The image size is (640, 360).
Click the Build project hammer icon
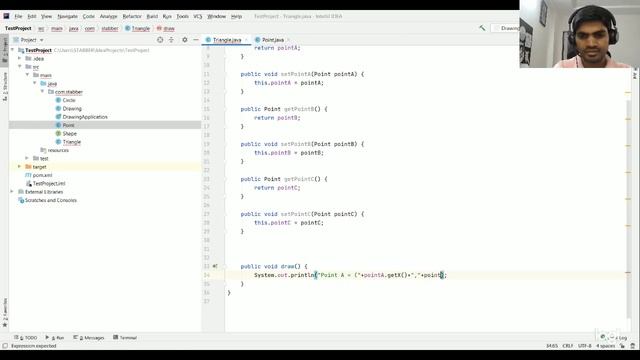click(x=482, y=28)
